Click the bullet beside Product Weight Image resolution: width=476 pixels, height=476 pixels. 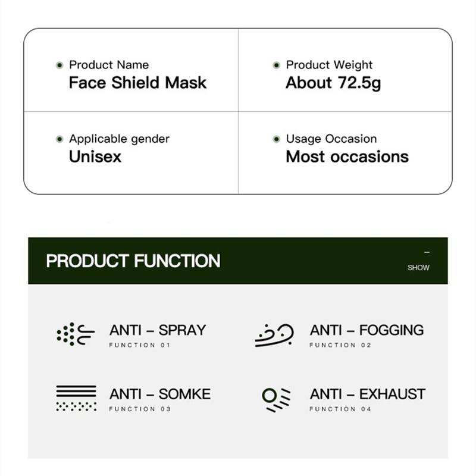[276, 65]
